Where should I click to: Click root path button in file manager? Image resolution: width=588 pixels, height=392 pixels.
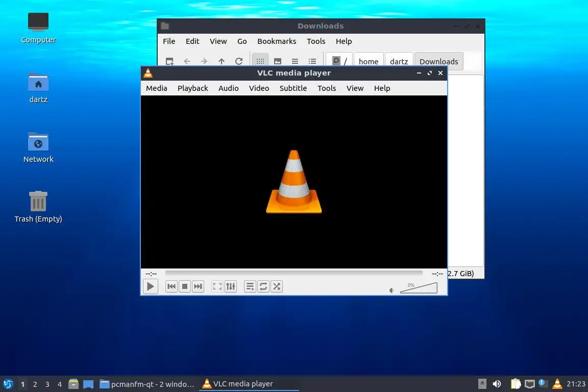pyautogui.click(x=339, y=61)
